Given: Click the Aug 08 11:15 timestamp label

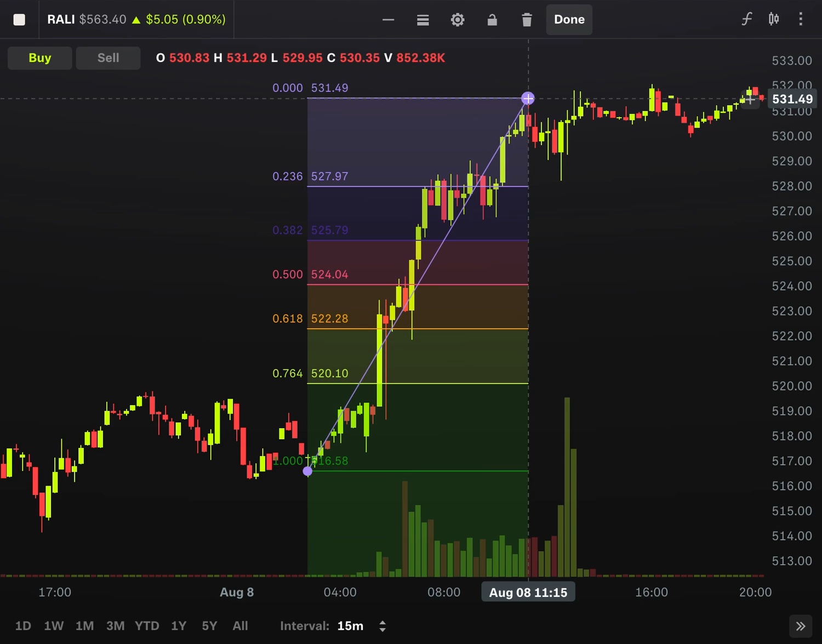Looking at the screenshot, I should pyautogui.click(x=528, y=592).
